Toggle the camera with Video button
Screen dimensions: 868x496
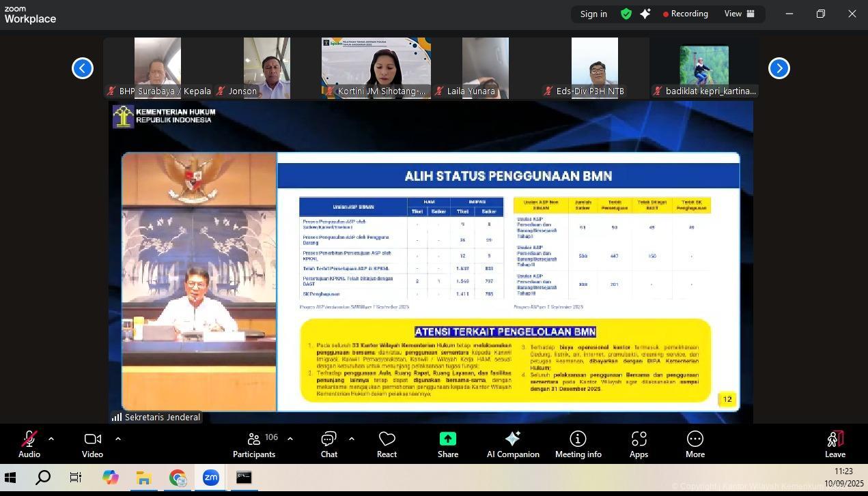click(x=92, y=444)
